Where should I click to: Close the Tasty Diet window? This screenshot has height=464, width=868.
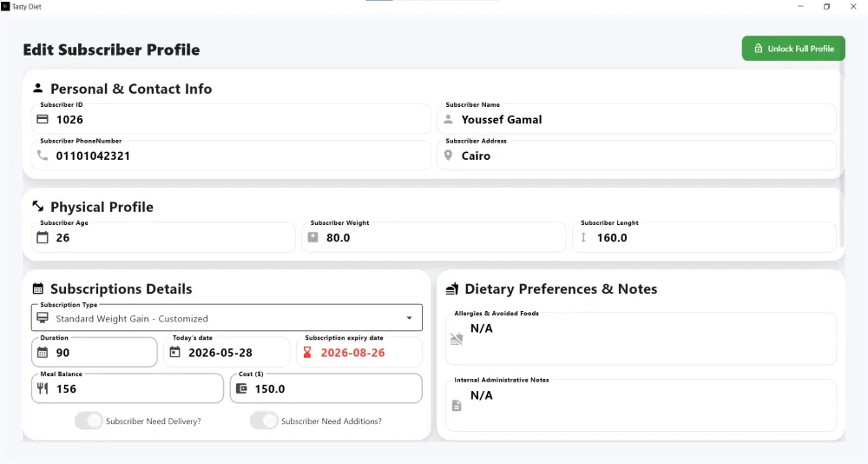853,7
